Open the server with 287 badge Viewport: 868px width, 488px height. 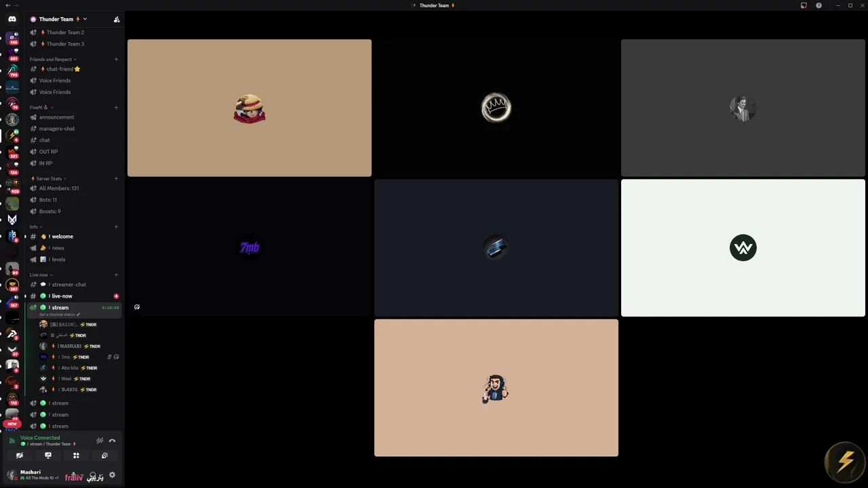pos(12,285)
